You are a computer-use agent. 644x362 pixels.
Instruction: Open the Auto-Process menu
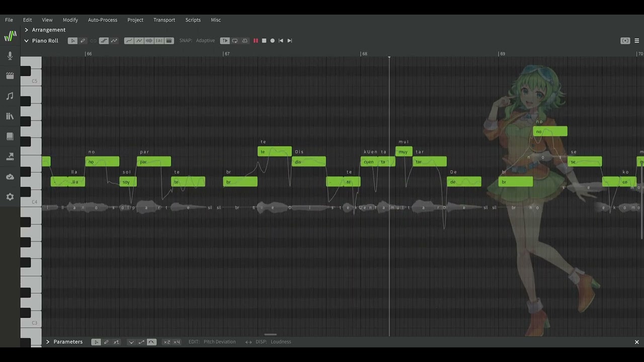coord(103,20)
